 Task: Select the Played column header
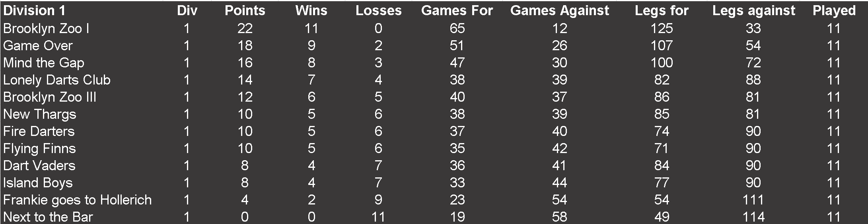(834, 11)
